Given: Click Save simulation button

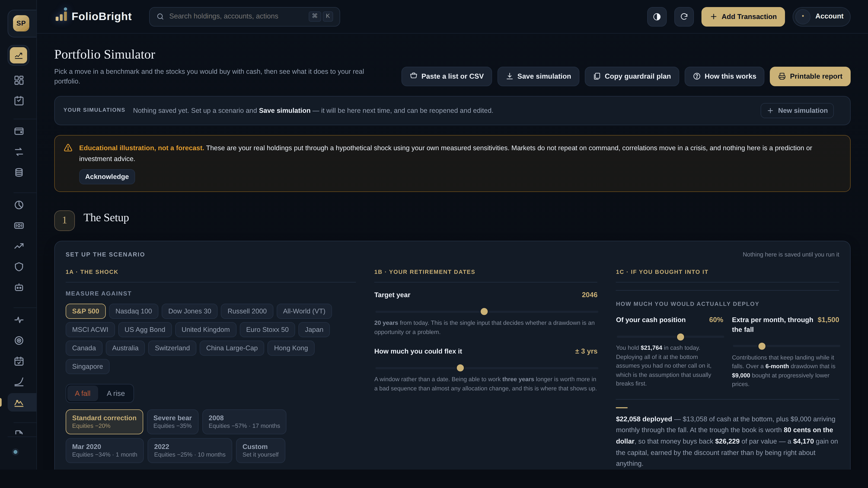Looking at the screenshot, I should pos(538,76).
